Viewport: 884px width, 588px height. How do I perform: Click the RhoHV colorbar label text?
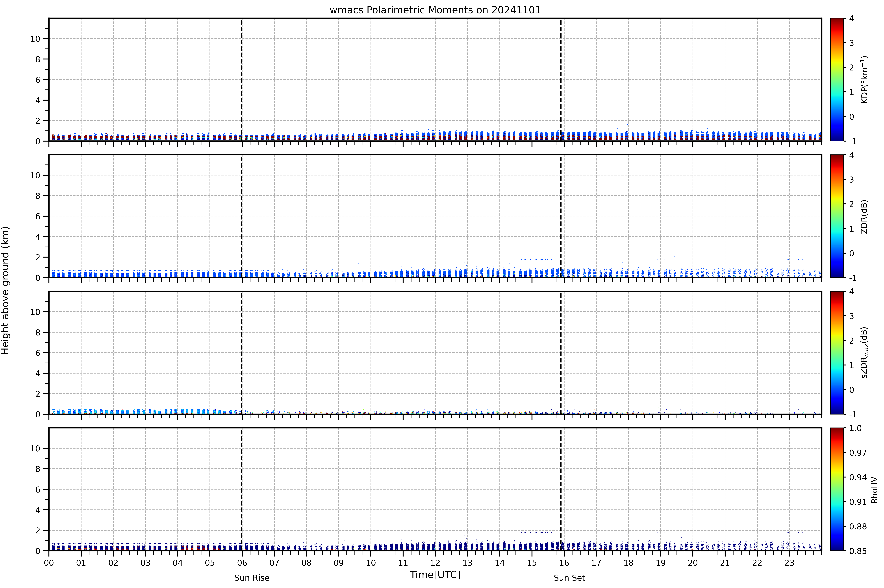[x=874, y=490]
